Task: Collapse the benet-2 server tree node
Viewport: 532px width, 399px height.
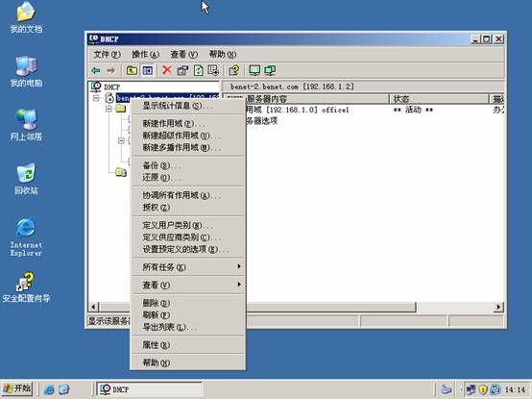Action: tap(96, 98)
